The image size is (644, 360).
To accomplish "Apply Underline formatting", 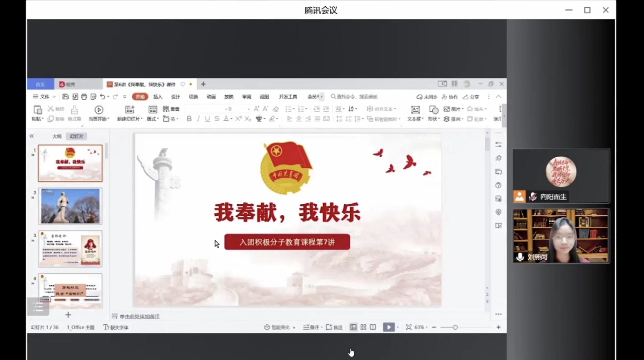I will pyautogui.click(x=207, y=118).
